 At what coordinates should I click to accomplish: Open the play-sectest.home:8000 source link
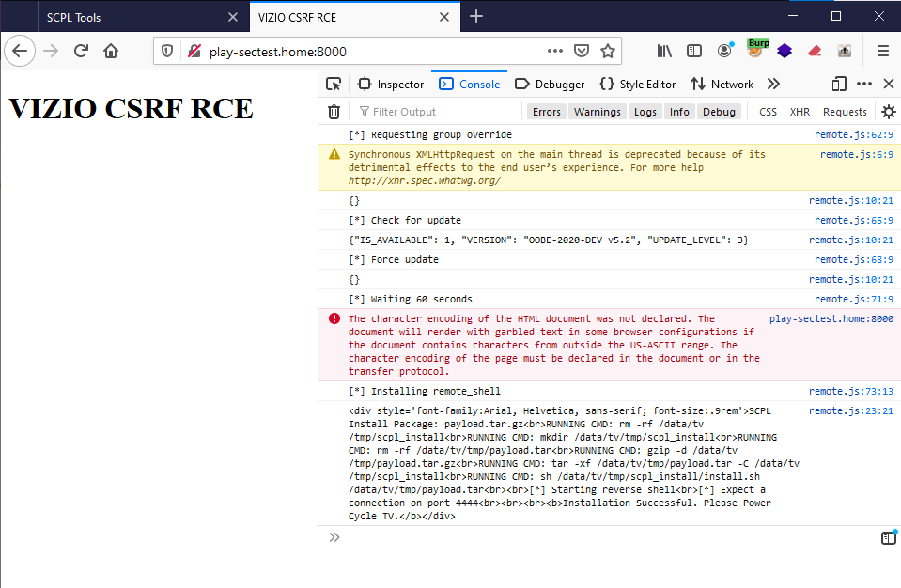[x=831, y=318]
